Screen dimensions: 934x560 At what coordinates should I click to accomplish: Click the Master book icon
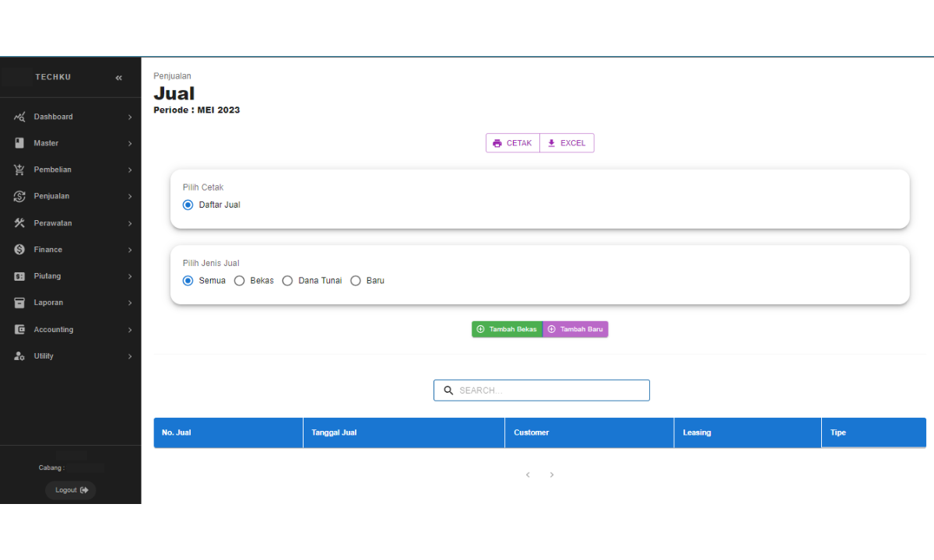20,143
